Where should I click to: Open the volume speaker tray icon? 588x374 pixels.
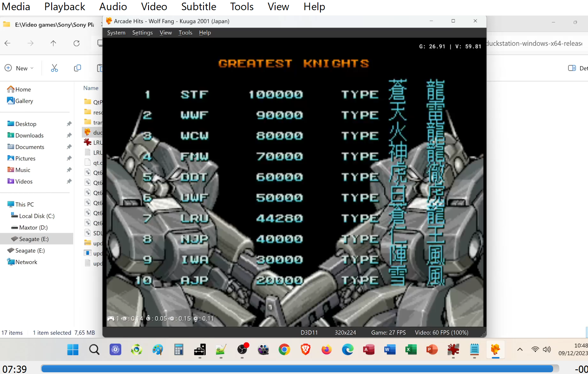(547, 350)
